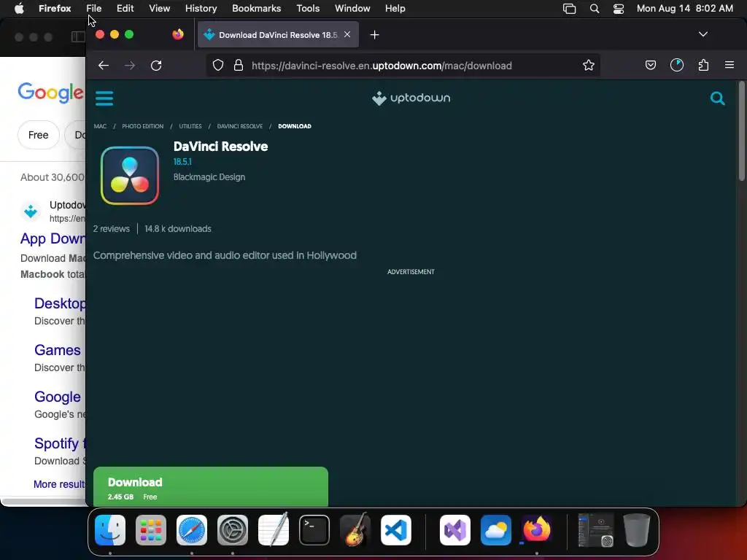747x560 pixels.
Task: Open the Help menu
Action: 395,8
